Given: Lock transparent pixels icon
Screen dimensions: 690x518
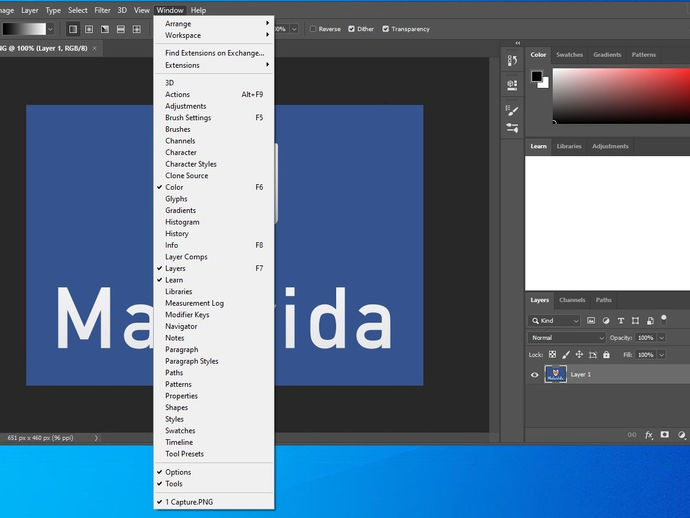Looking at the screenshot, I should click(552, 354).
